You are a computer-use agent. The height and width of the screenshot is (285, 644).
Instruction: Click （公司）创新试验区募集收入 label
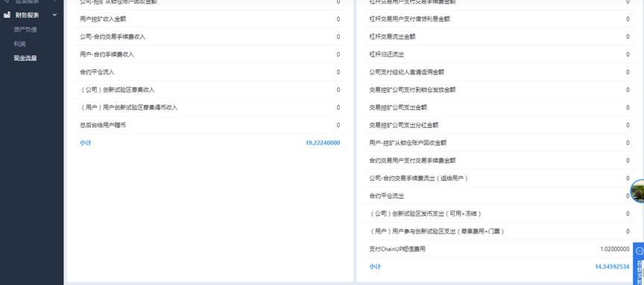pyautogui.click(x=117, y=90)
